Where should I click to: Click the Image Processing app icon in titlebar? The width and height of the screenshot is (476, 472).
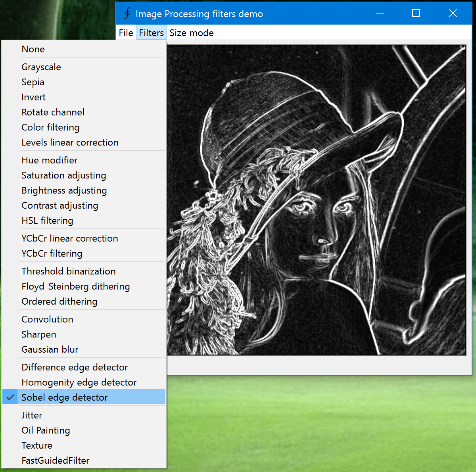(127, 13)
